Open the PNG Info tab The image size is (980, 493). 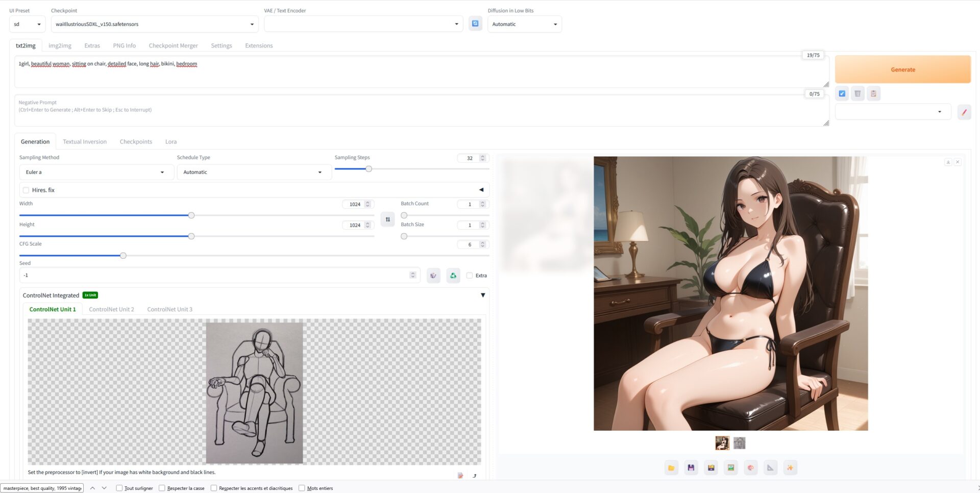click(x=125, y=45)
